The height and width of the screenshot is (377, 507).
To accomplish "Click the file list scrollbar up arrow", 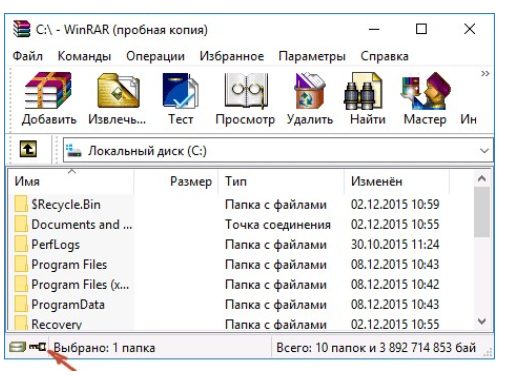I will click(x=482, y=179).
